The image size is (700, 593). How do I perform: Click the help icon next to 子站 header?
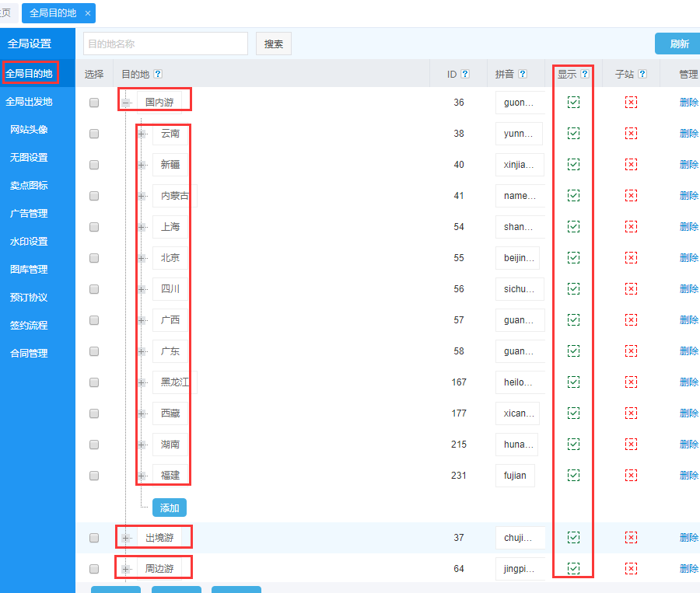tap(642, 75)
